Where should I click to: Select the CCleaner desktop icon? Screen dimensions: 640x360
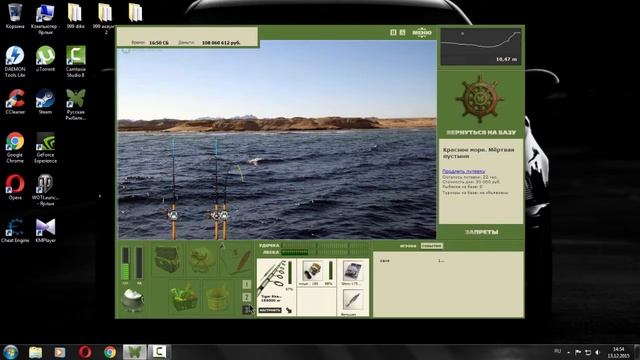coord(15,102)
